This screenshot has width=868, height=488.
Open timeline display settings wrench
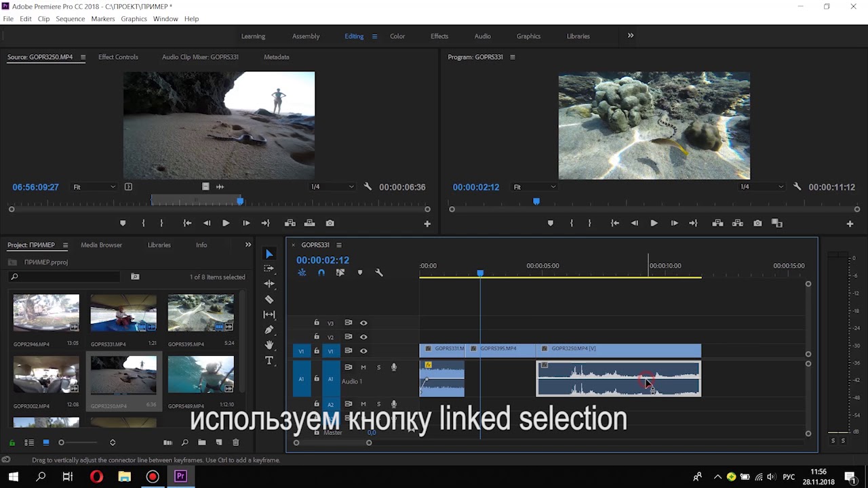pos(379,272)
